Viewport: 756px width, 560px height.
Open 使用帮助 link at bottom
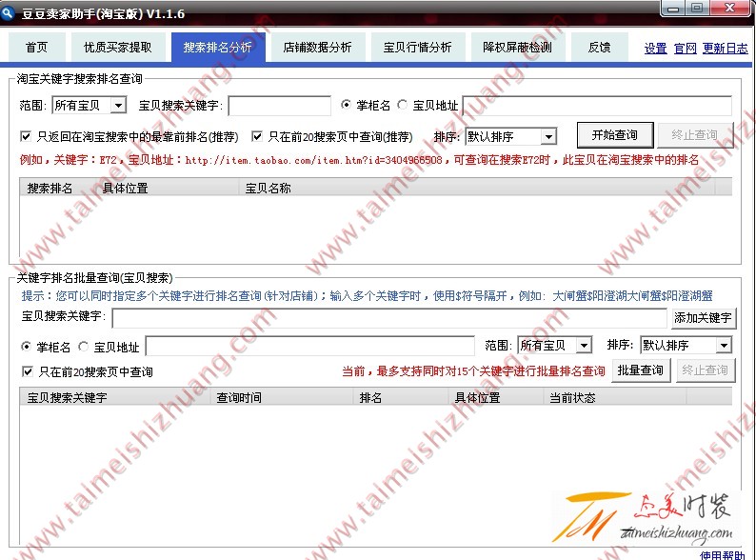coord(723,555)
